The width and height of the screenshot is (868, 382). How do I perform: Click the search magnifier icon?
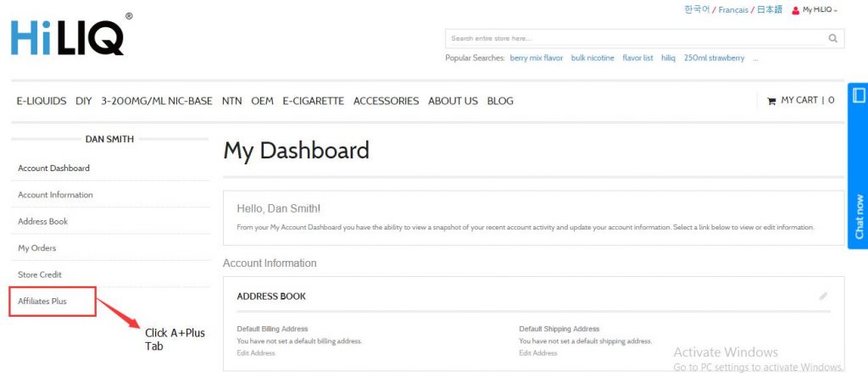coord(832,38)
